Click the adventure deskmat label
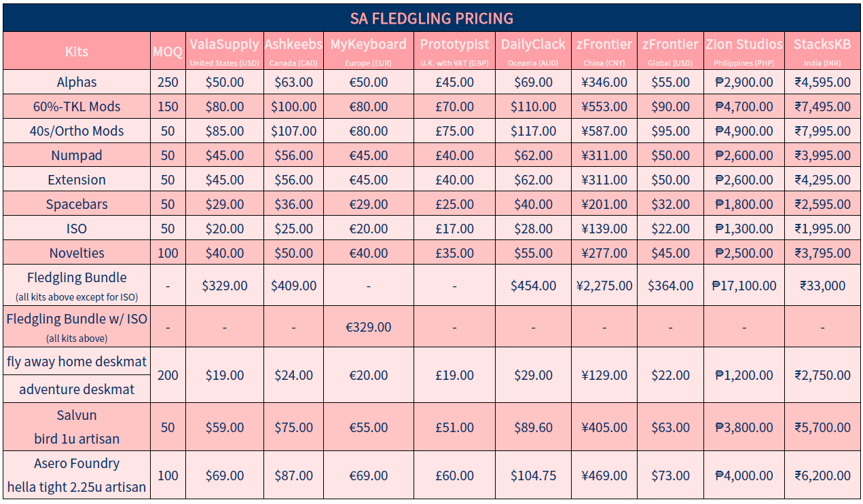 77,389
